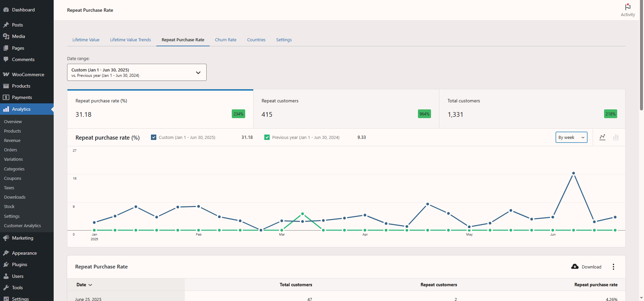Image resolution: width=644 pixels, height=301 pixels.
Task: Go to the Revenue analytics report
Action: tap(12, 141)
